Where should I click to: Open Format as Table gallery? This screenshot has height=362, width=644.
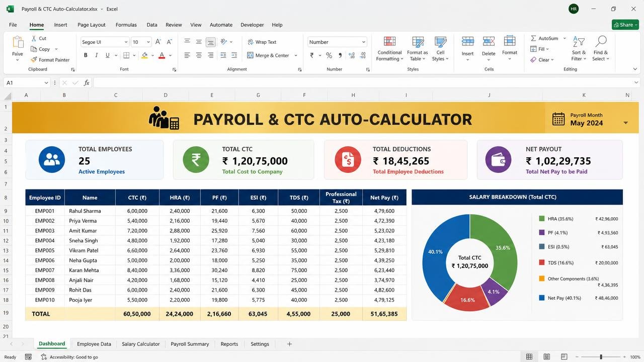pyautogui.click(x=418, y=49)
